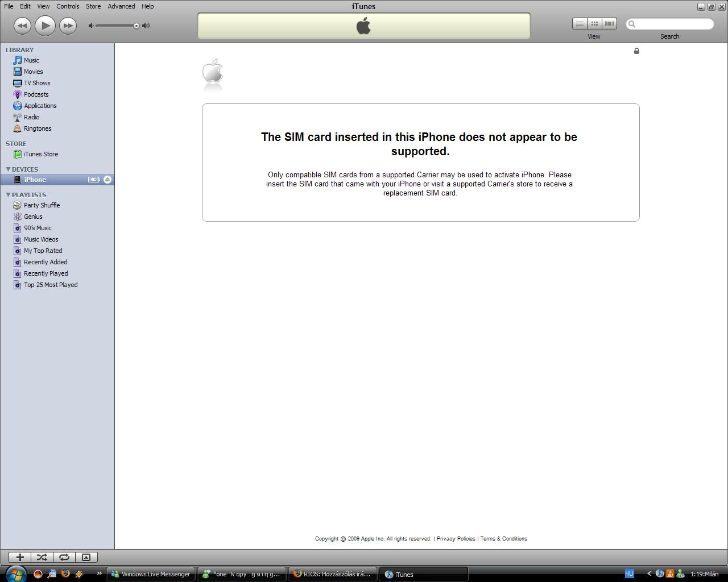
Task: Open the File menu
Action: point(9,6)
